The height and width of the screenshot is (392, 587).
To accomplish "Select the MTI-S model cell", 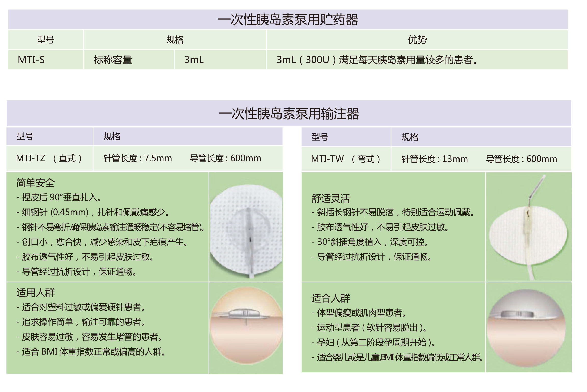I will pos(31,60).
